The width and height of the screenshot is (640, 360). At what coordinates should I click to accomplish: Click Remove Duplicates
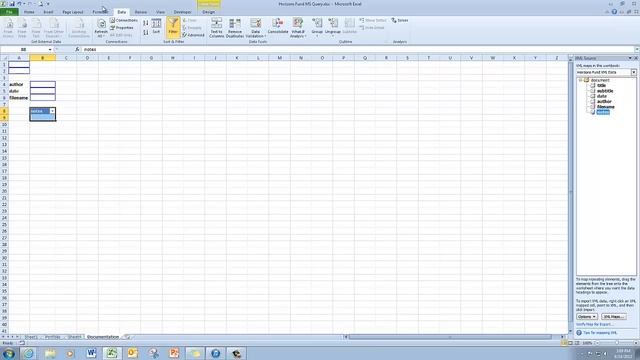click(x=235, y=28)
